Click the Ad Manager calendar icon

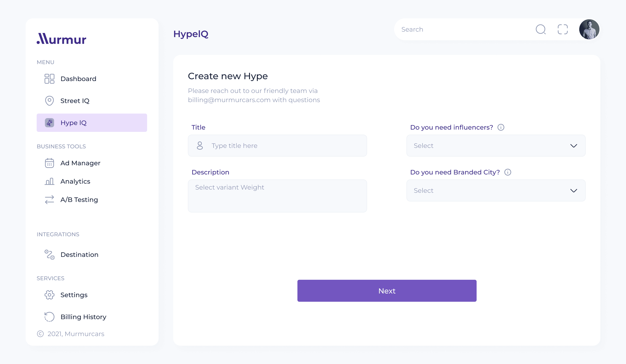pyautogui.click(x=49, y=163)
